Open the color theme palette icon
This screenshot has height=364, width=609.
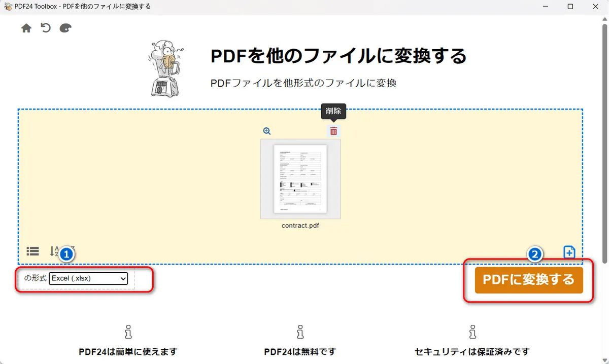coord(65,28)
